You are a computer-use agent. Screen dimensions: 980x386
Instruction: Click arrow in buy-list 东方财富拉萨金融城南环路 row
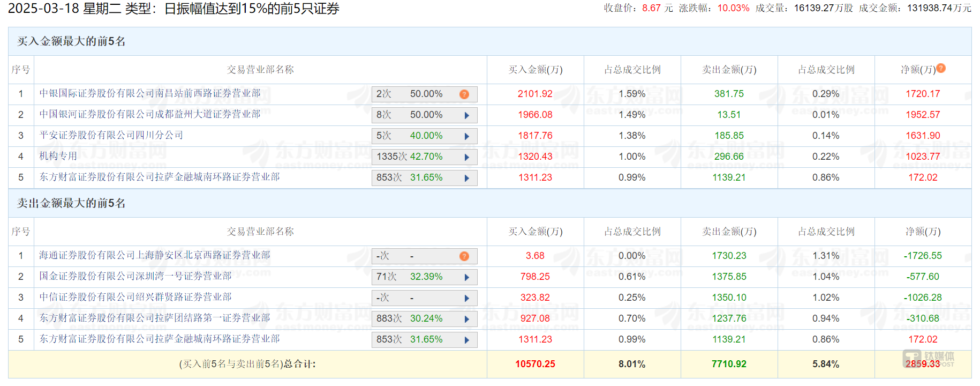(467, 178)
